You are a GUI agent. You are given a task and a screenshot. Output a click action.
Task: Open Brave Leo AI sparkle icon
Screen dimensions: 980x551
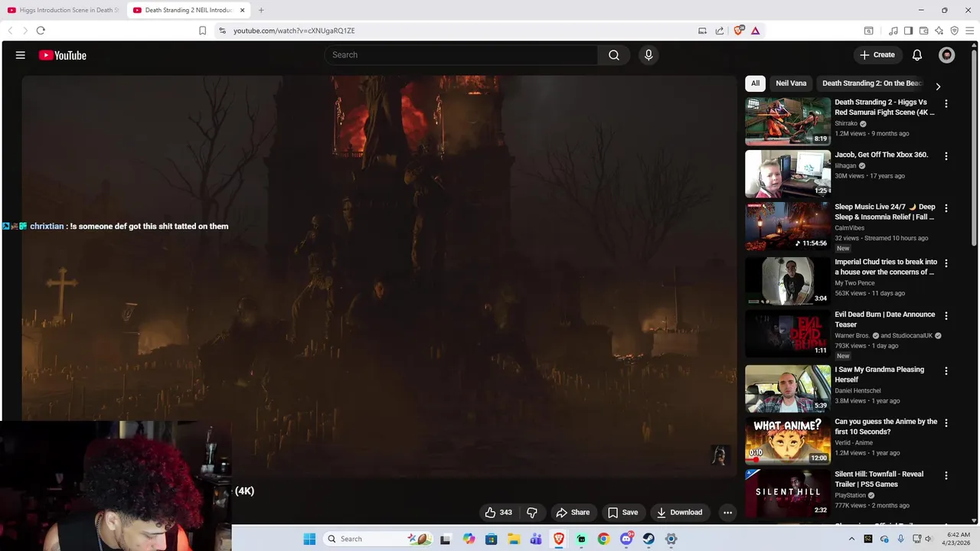coord(939,31)
